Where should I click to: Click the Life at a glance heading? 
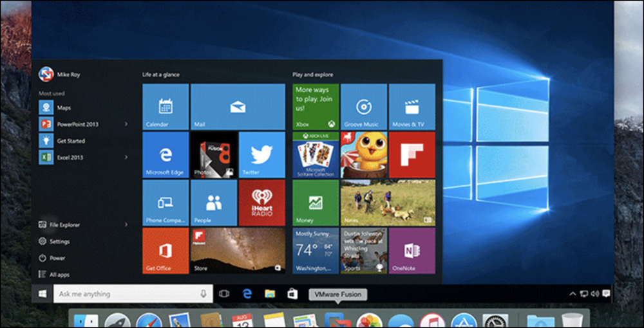point(161,75)
